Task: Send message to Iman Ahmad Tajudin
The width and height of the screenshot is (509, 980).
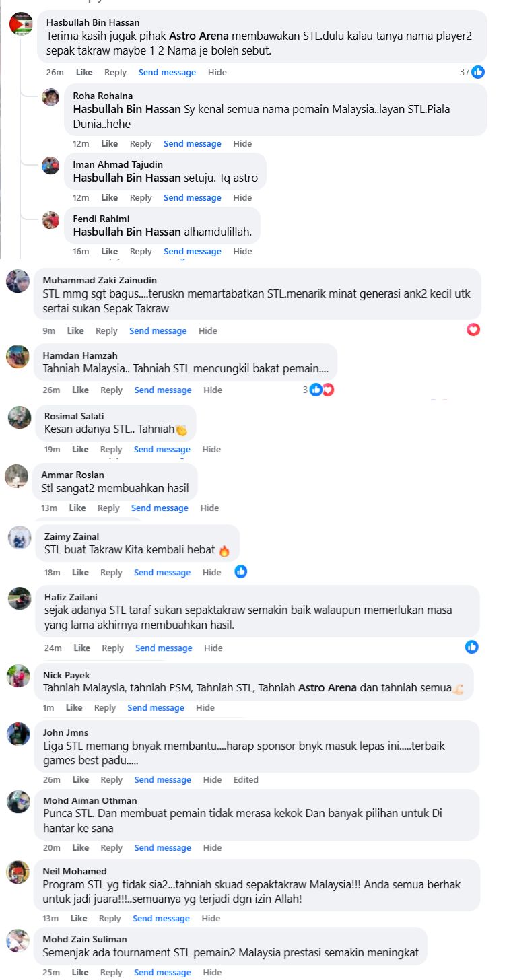Action: 192,197
